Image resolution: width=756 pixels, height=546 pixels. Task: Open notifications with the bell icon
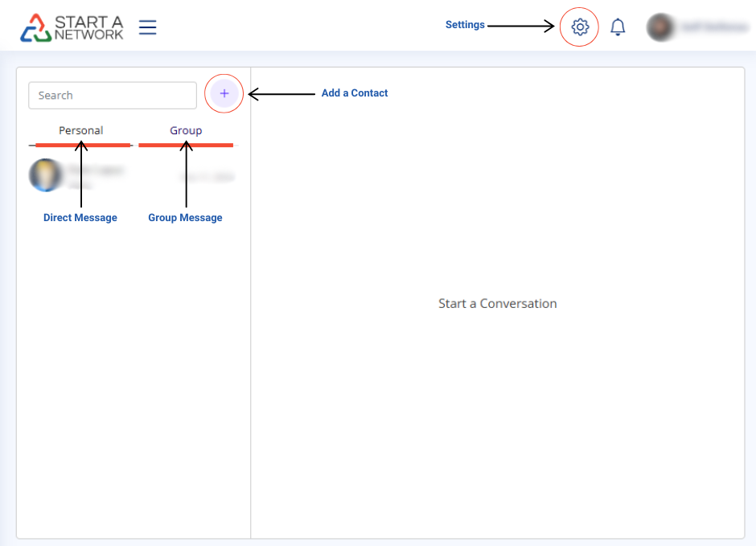618,27
